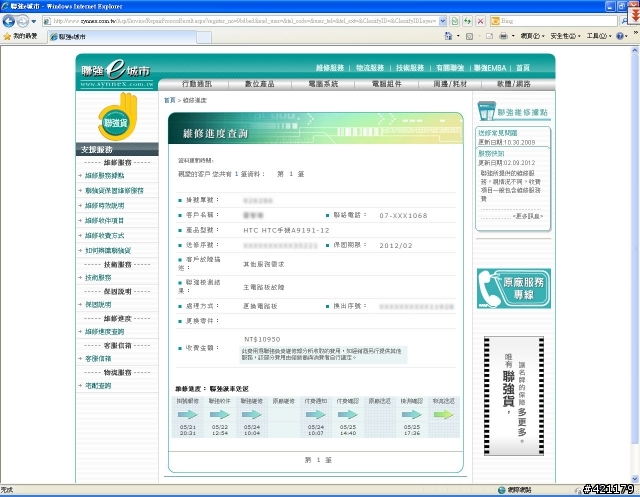Viewport: 640px width, 497px height.
Task: Select the 軟體/網路 category tab
Action: (513, 84)
